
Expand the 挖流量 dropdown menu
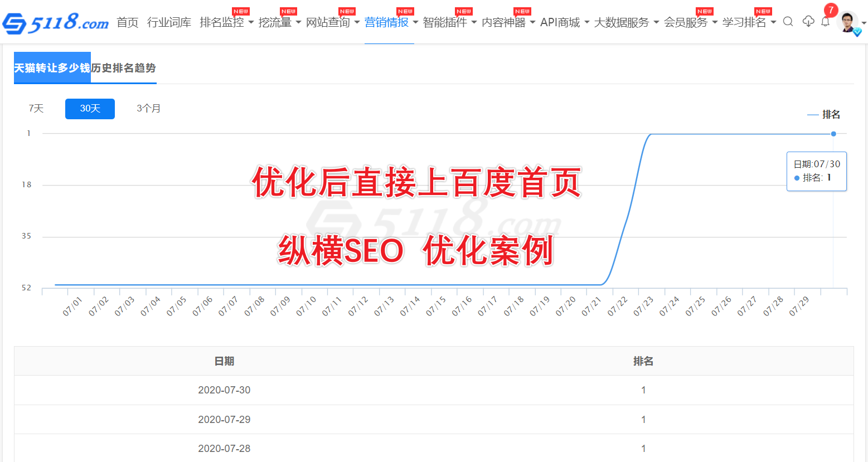click(279, 22)
